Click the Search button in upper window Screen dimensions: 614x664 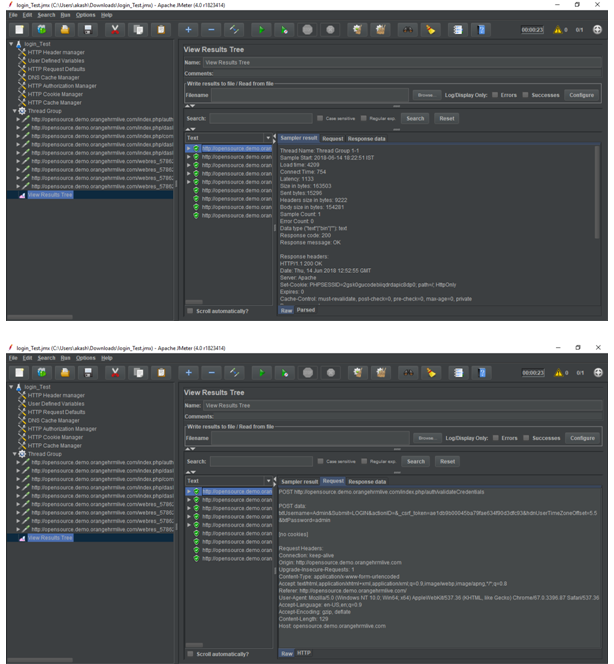coord(415,119)
